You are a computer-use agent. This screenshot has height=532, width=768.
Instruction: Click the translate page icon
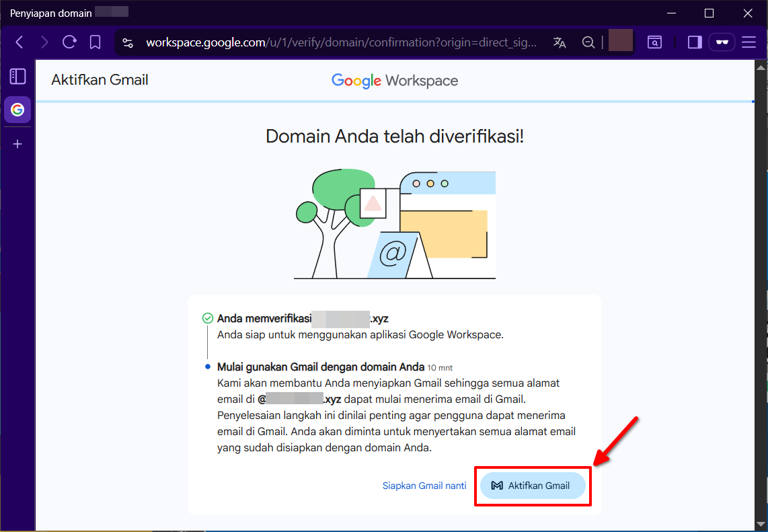(560, 42)
